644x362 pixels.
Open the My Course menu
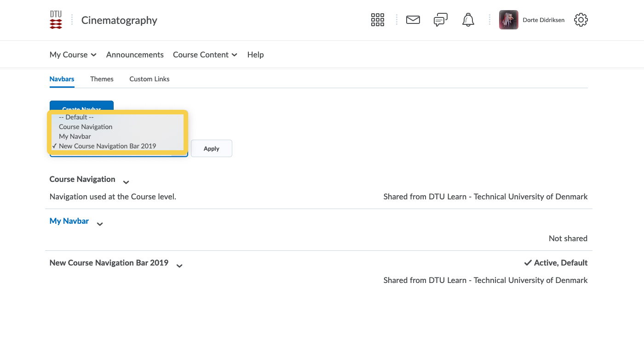[x=73, y=55]
